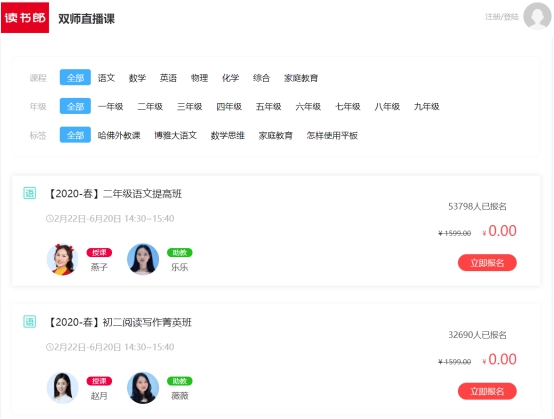Filter courses by 数学
The height and width of the screenshot is (419, 554).
coord(137,78)
